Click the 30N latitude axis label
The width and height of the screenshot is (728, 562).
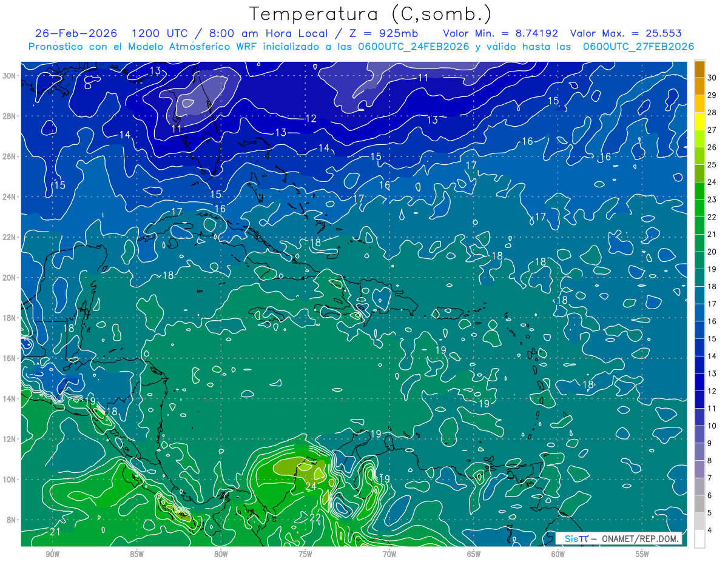click(10, 75)
